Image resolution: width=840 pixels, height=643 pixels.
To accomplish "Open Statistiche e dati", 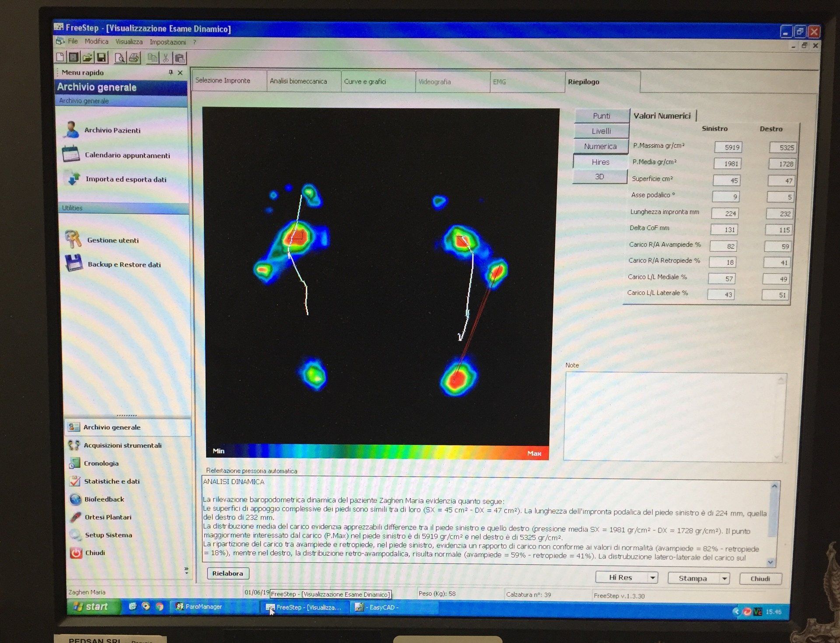I will coord(104,481).
